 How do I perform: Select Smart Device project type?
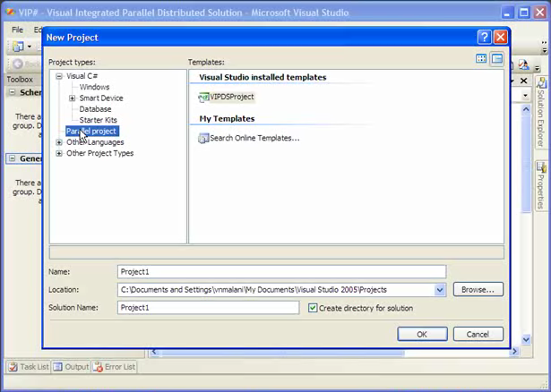coord(101,98)
